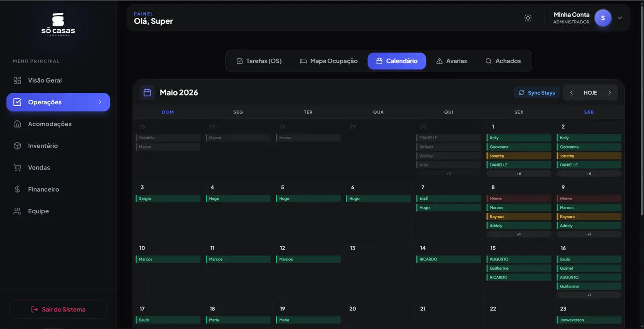Expand +6 more bookings on day 1

[519, 174]
